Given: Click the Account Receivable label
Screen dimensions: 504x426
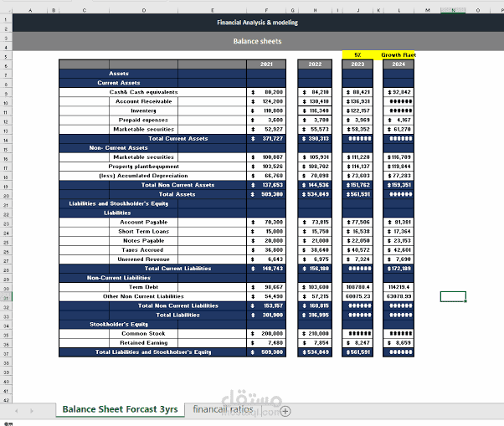Looking at the screenshot, I should coord(144,101).
